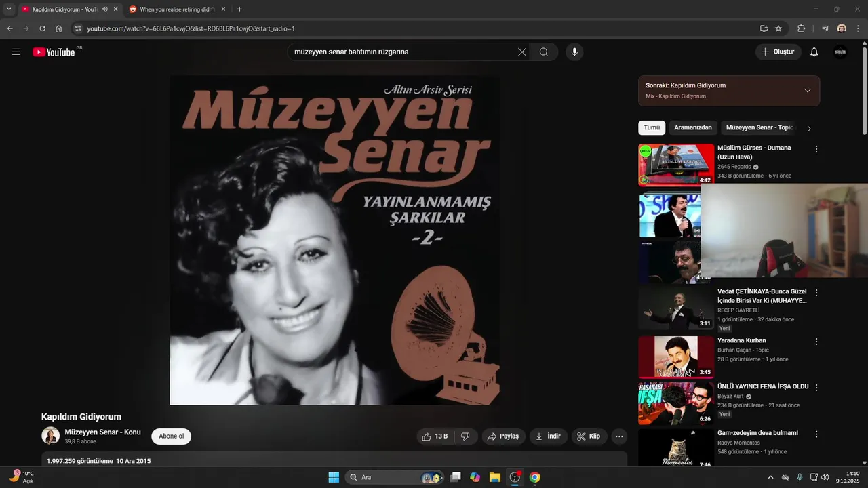Submit search with magnifier icon

pos(544,52)
